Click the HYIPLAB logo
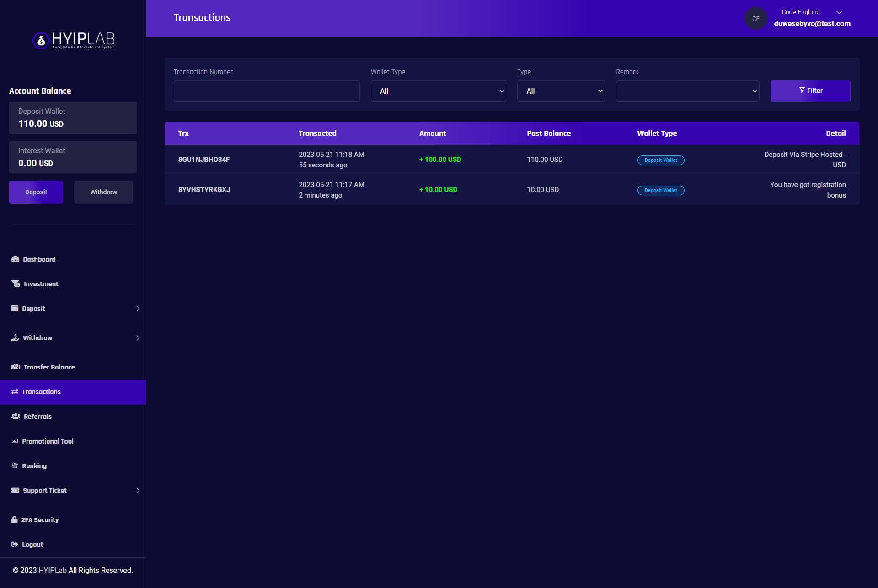878x588 pixels. pyautogui.click(x=73, y=40)
